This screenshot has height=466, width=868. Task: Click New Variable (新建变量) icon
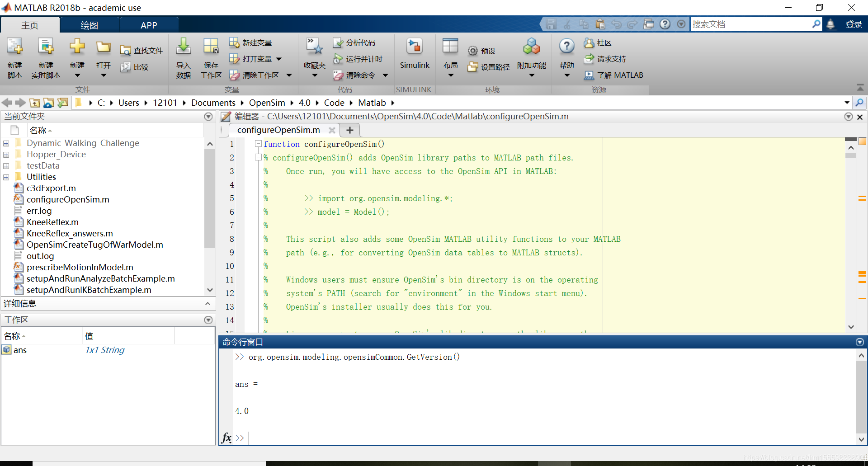234,42
